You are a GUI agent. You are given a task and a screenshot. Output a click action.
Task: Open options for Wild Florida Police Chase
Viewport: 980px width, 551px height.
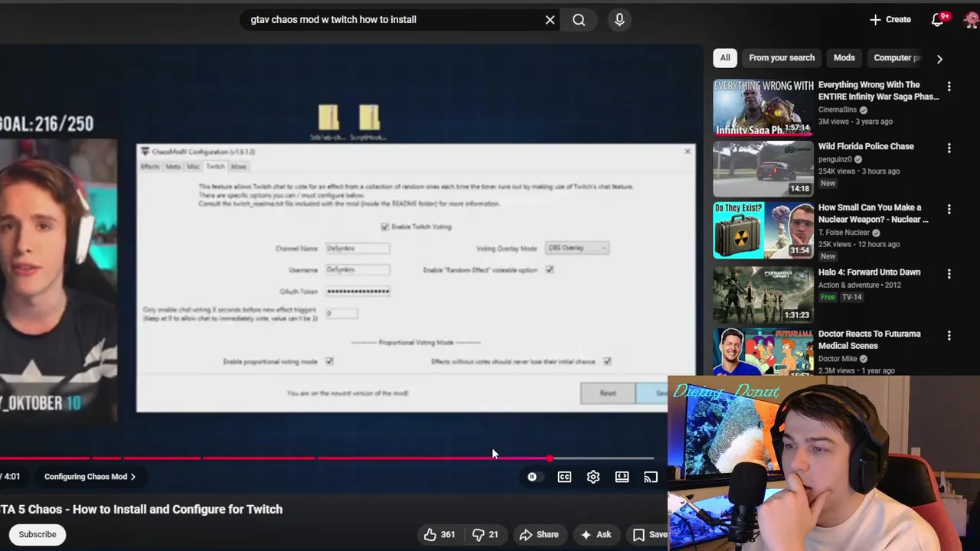coord(949,148)
